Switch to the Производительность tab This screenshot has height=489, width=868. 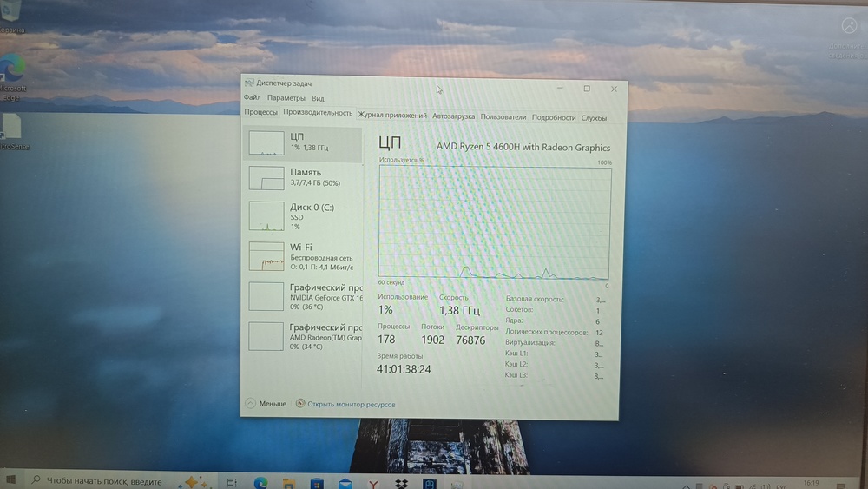[318, 113]
